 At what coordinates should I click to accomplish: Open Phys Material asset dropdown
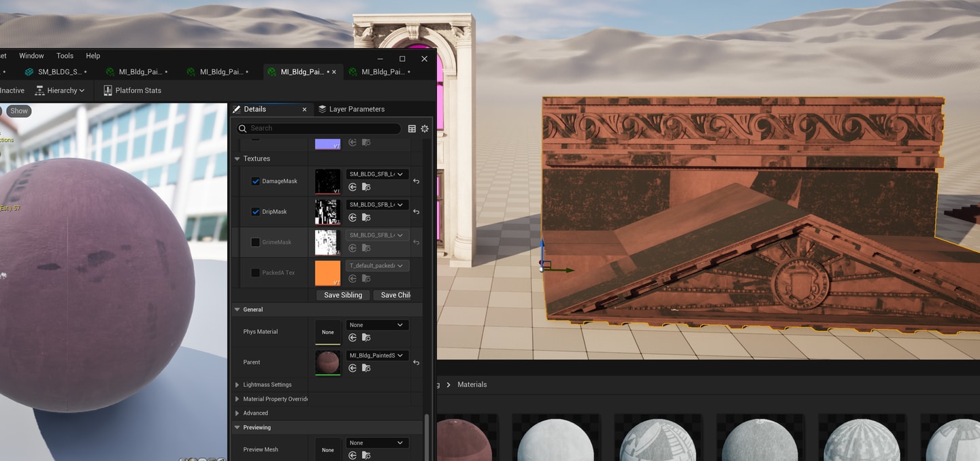pos(378,325)
